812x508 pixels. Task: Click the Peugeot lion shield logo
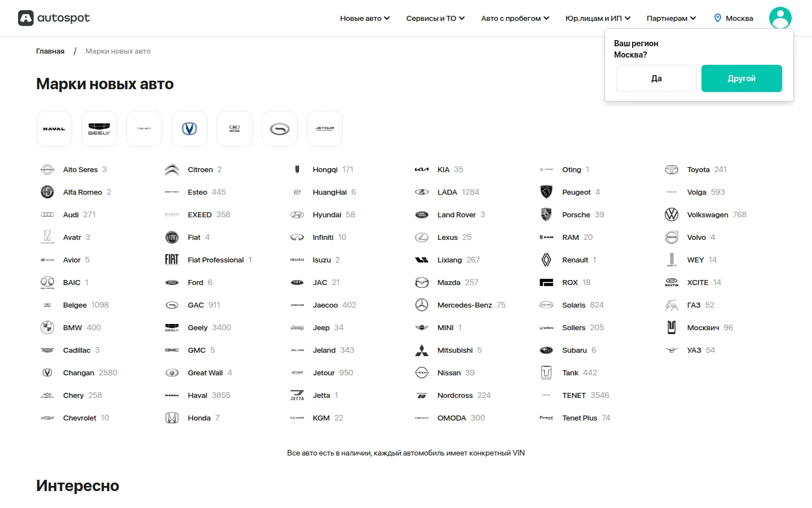point(546,192)
